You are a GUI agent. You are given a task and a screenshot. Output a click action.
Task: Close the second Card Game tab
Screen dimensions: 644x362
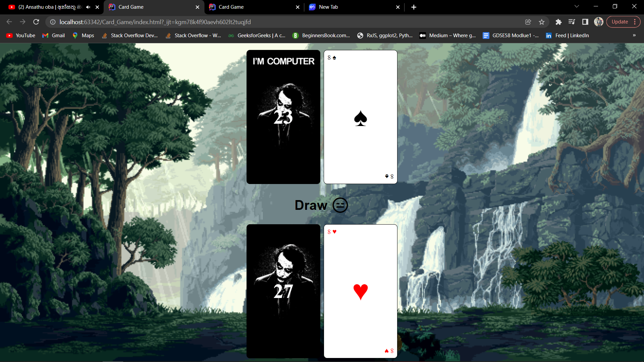pyautogui.click(x=298, y=7)
